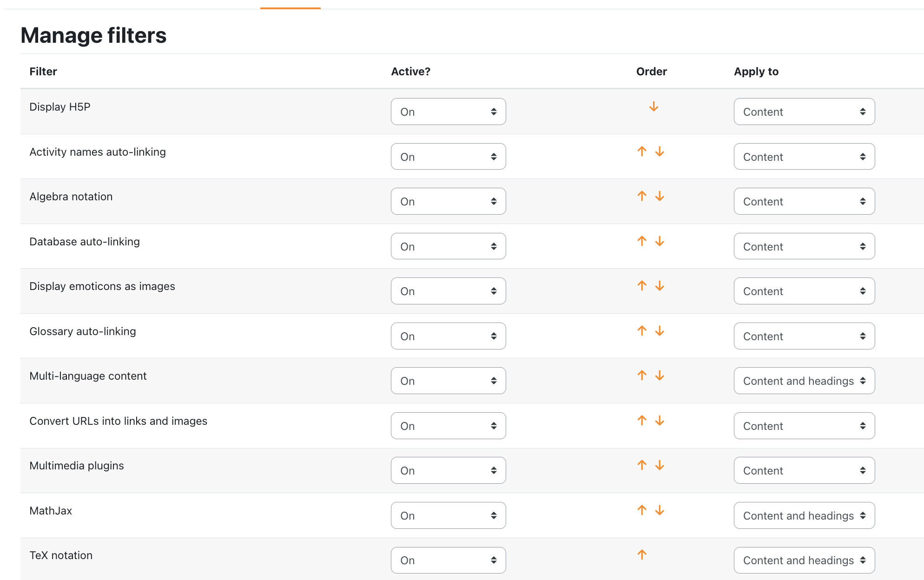Open Apply to dropdown for Multimedia plugins
The width and height of the screenshot is (924, 580).
pyautogui.click(x=804, y=470)
